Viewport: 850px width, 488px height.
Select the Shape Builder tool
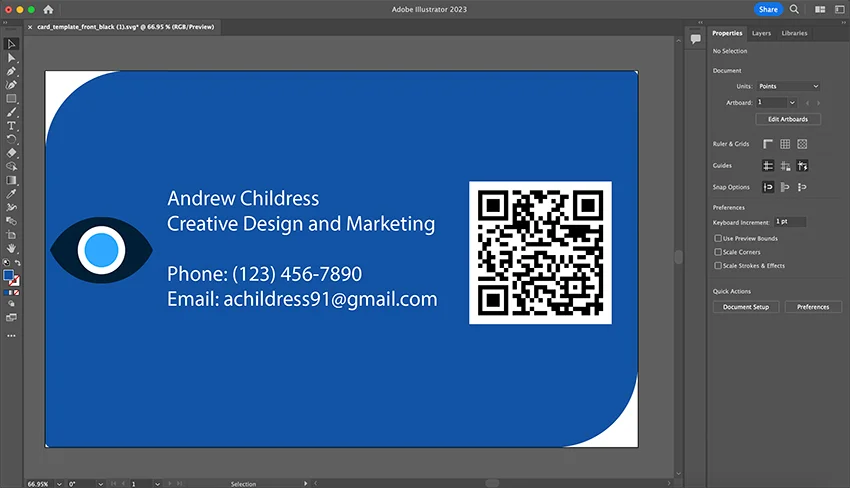tap(11, 166)
